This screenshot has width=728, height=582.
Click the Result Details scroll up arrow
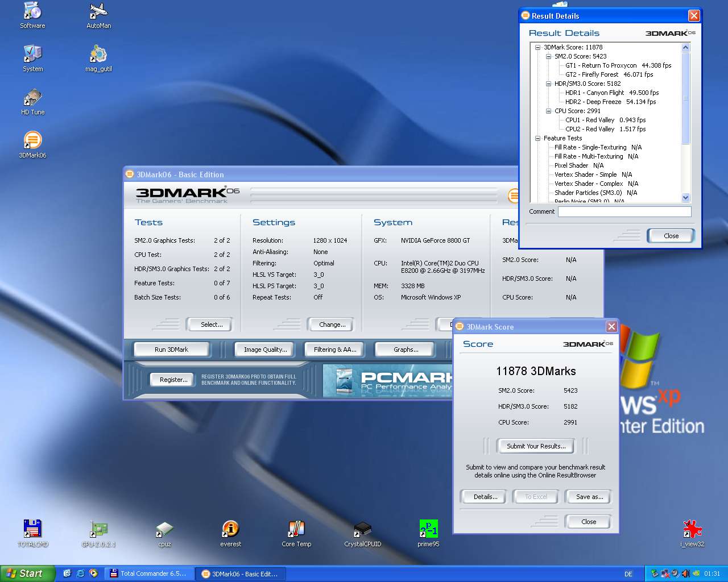point(685,47)
